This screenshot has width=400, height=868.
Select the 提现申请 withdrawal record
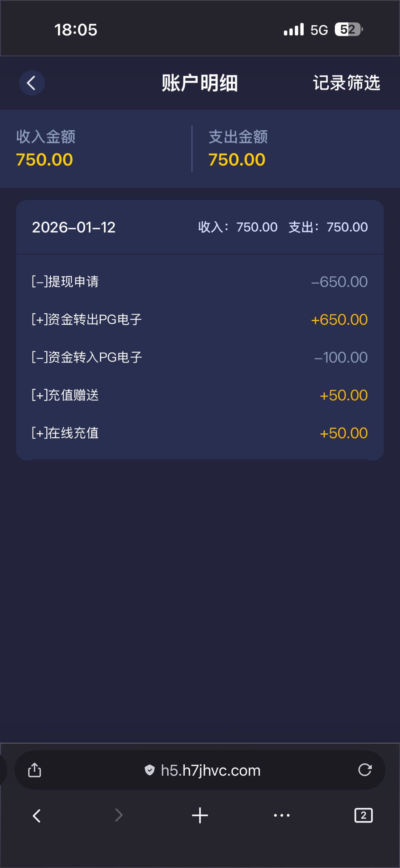[x=200, y=282]
